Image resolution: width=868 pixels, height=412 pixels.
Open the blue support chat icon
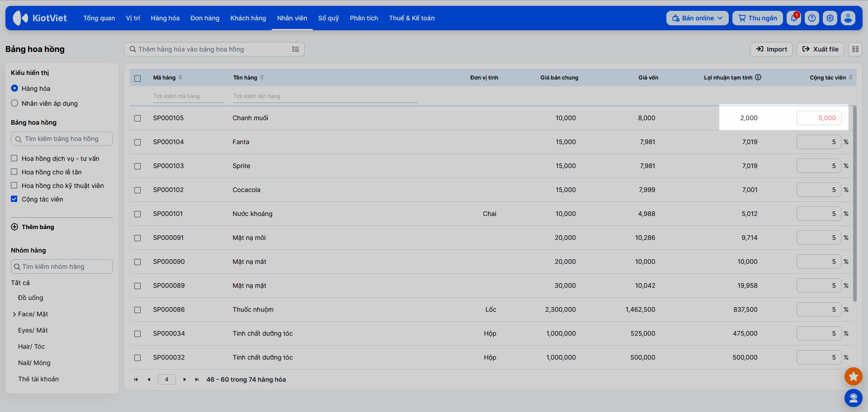coord(854,398)
